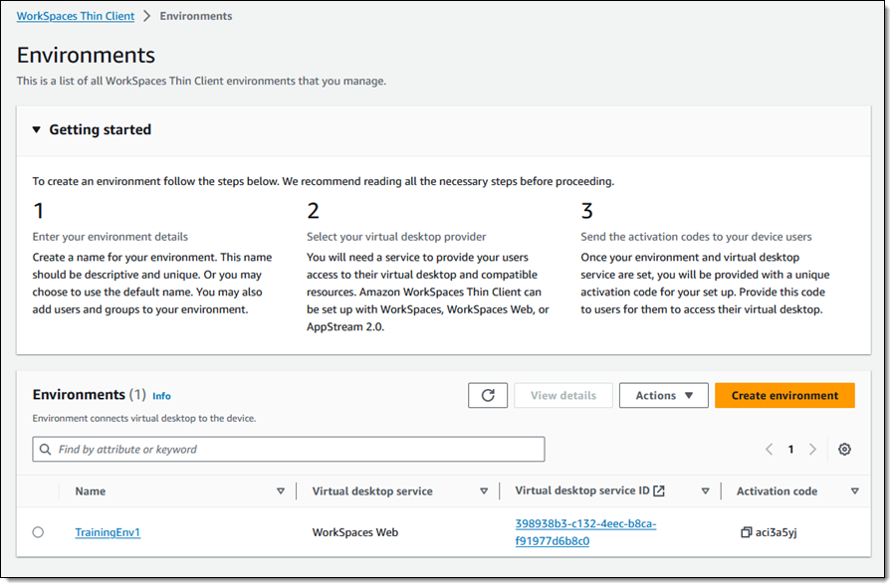Click the Create environment button
This screenshot has width=895, height=588.
click(x=784, y=395)
